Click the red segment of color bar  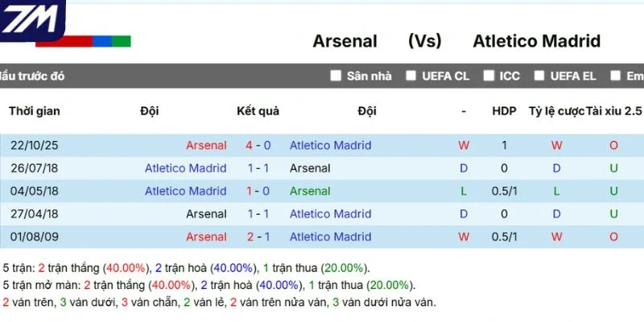tap(64, 42)
